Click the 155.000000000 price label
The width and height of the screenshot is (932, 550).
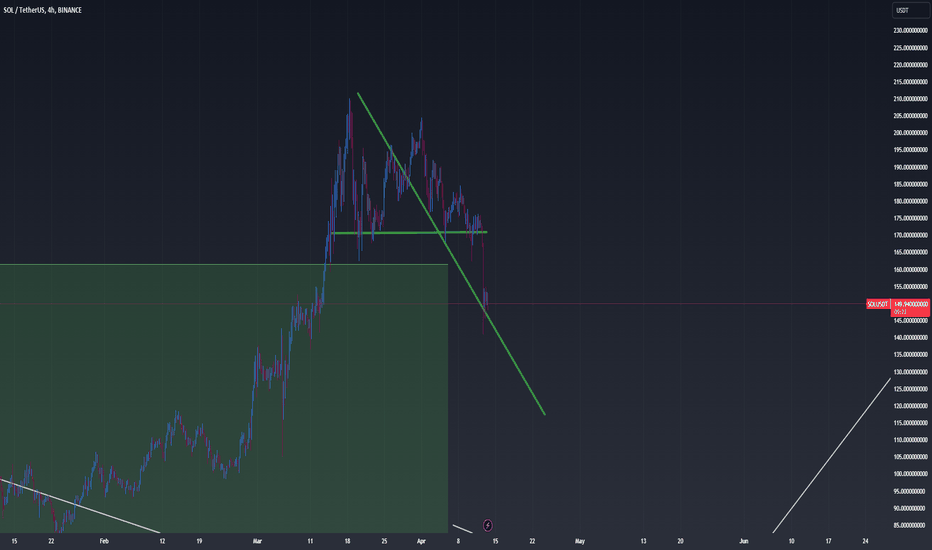(911, 287)
